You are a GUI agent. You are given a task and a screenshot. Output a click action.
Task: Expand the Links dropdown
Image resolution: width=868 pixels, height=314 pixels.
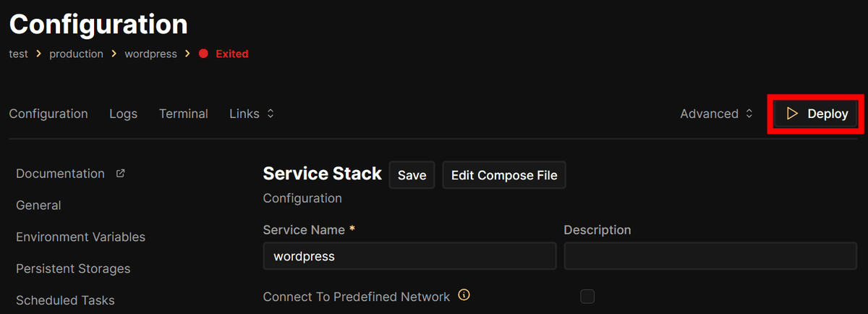[x=252, y=114]
